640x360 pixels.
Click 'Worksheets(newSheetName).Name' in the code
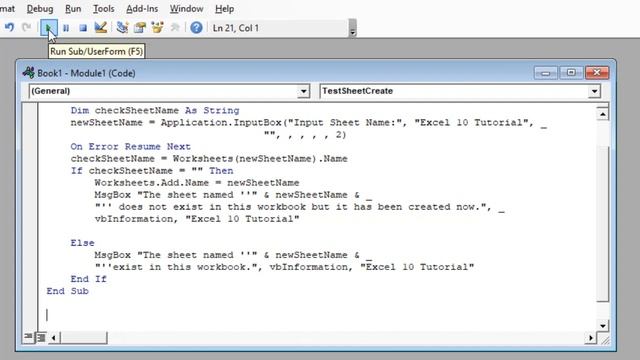pos(260,159)
